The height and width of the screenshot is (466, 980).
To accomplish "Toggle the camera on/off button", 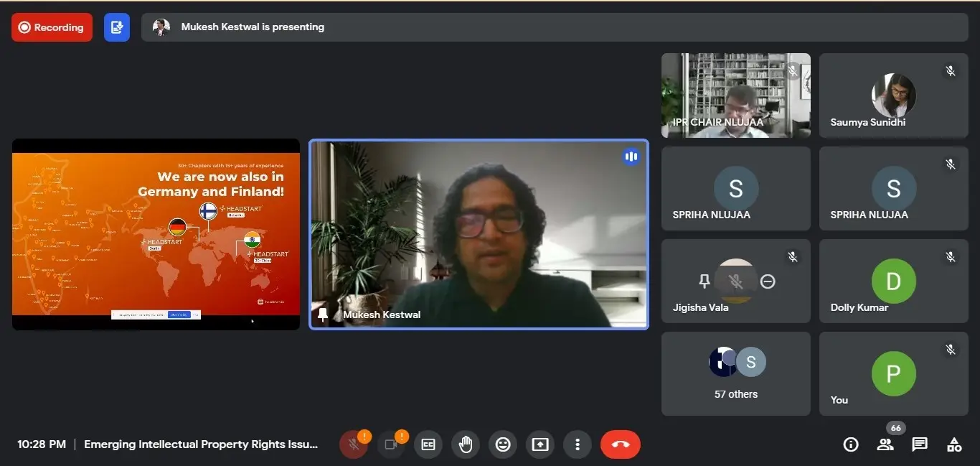I will pos(391,444).
